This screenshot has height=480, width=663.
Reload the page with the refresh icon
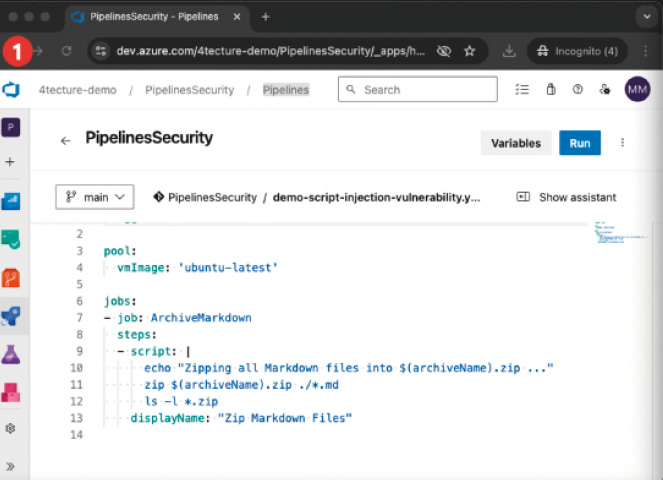(x=66, y=51)
